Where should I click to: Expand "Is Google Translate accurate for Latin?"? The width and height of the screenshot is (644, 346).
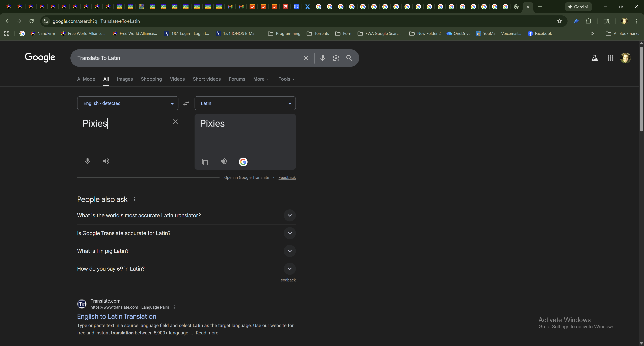(289, 233)
